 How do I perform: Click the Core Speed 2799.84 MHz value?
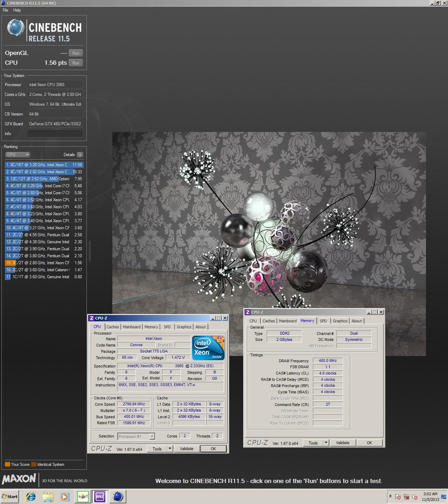pyautogui.click(x=134, y=404)
